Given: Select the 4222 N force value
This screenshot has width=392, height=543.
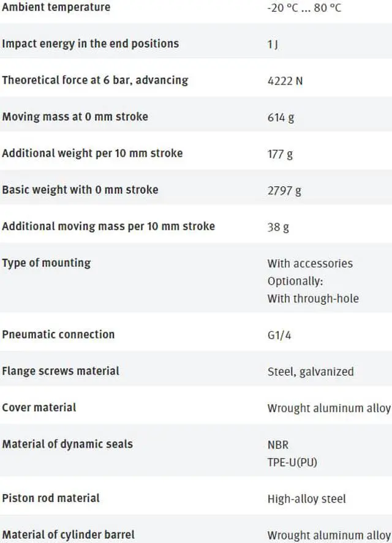Looking at the screenshot, I should (x=285, y=81).
